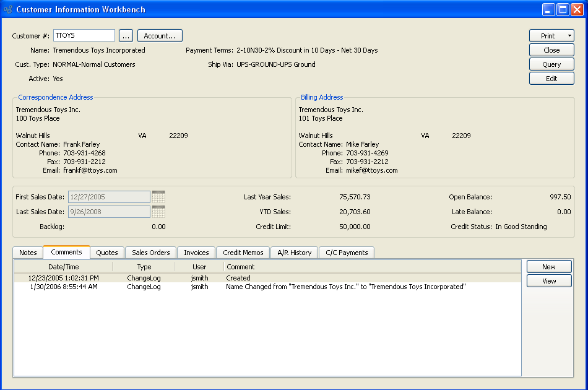Viewport: 588px width, 390px height.
Task: Click the Query button
Action: [551, 64]
